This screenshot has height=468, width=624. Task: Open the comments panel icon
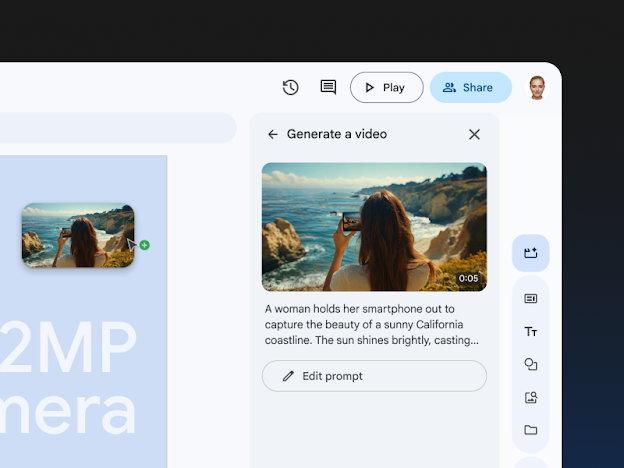[x=328, y=87]
